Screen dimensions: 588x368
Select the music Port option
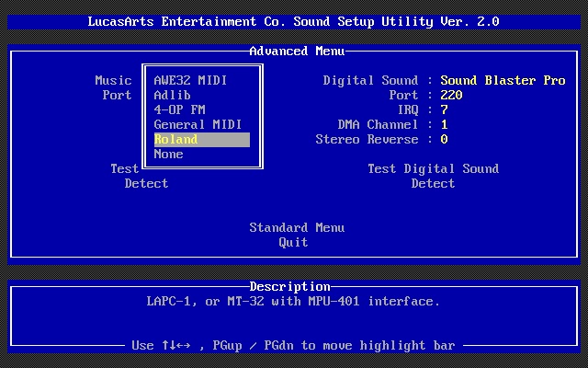click(117, 95)
